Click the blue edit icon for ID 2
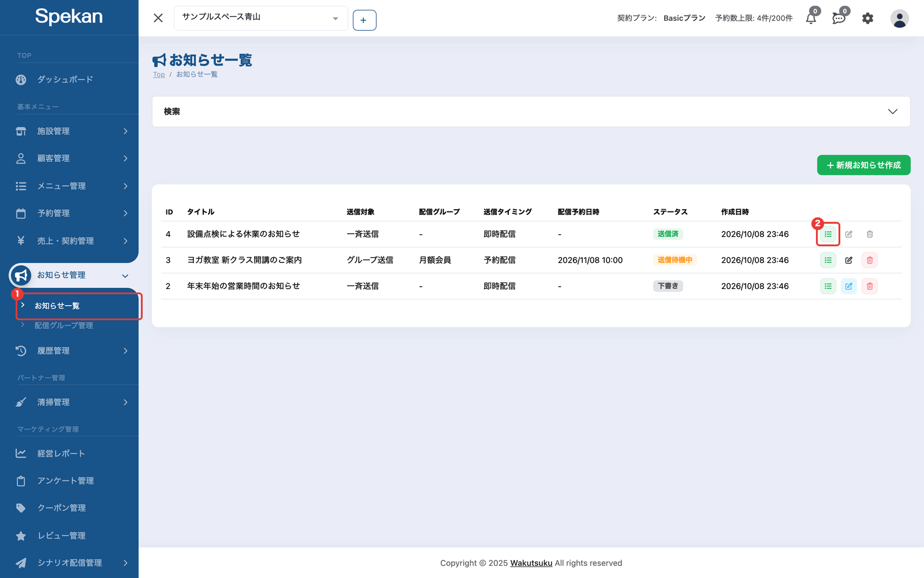924x578 pixels. click(849, 286)
